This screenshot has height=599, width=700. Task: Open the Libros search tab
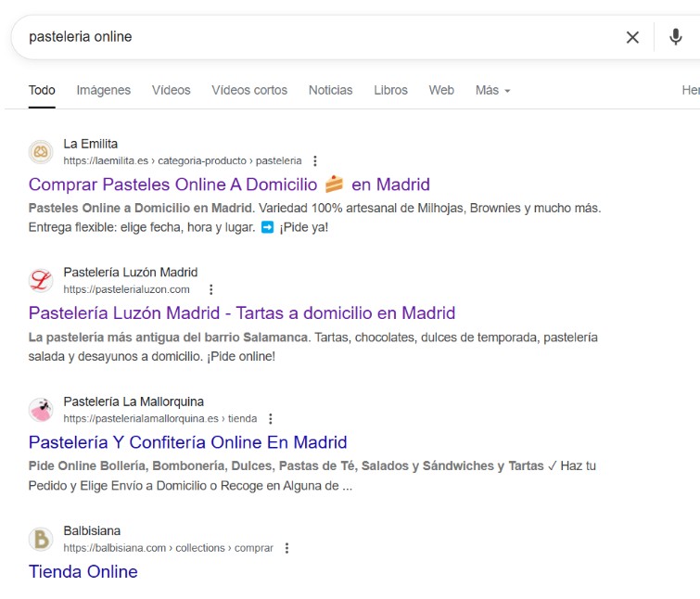390,90
